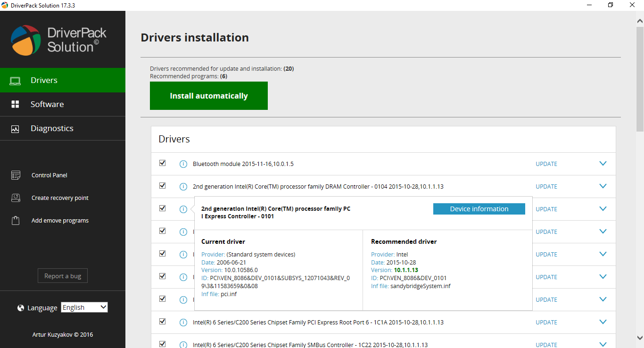
Task: Click the Recommended driver heading in the popup
Action: point(404,242)
